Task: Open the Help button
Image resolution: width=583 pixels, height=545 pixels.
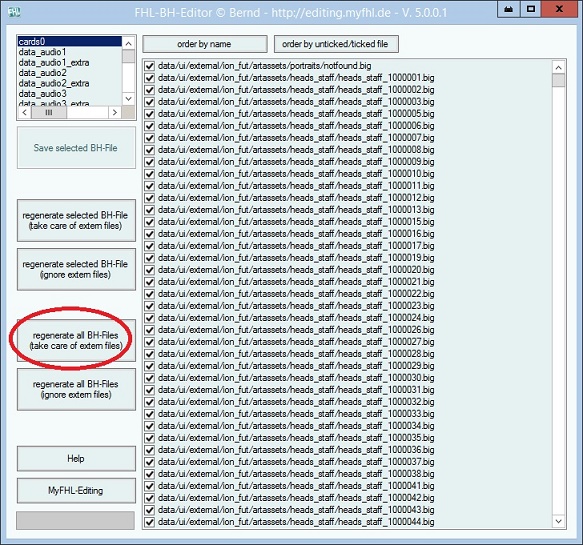Action: (76, 459)
